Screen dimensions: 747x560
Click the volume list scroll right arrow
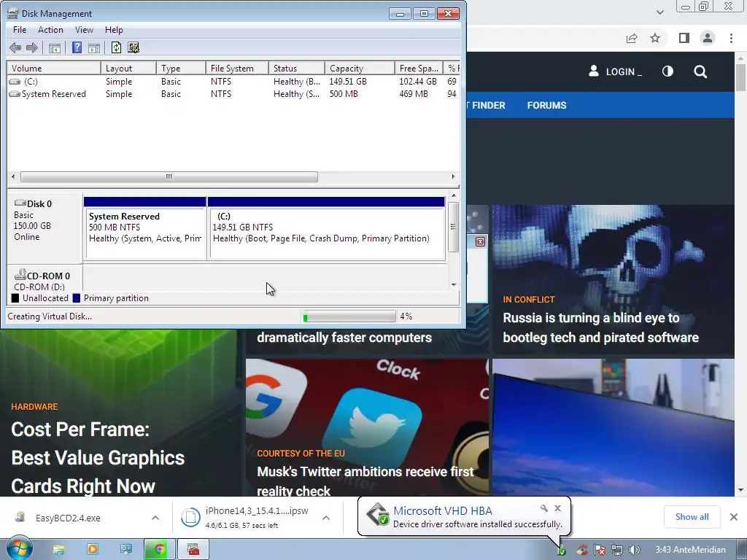coord(453,176)
